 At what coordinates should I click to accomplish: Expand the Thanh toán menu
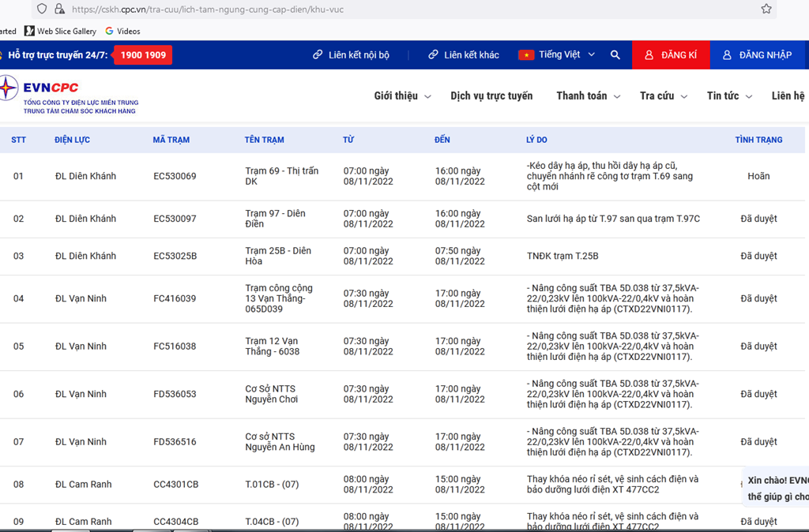pyautogui.click(x=588, y=96)
